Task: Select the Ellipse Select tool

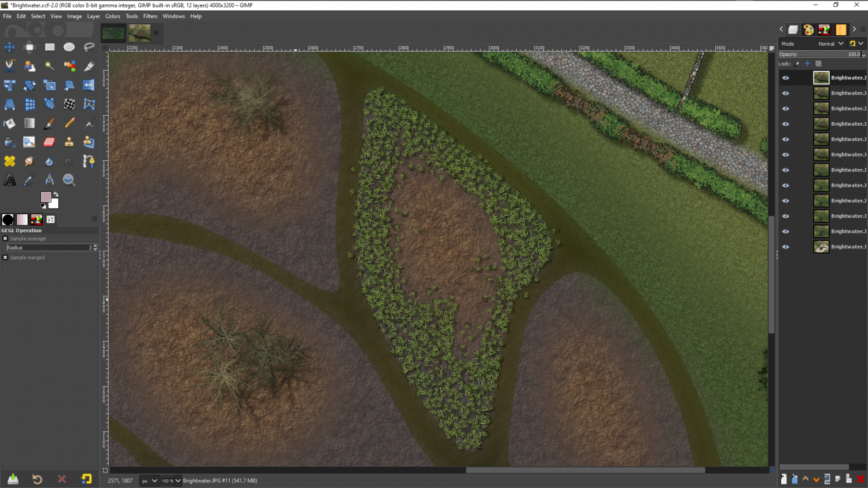Action: tap(69, 47)
